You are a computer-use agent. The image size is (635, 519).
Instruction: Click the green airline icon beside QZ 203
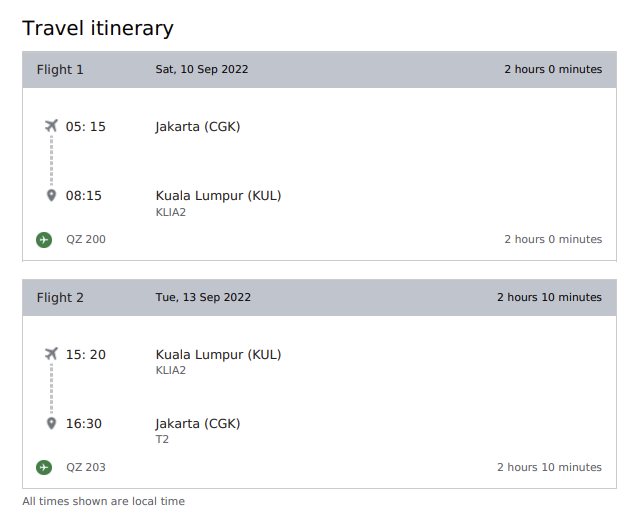tap(44, 467)
